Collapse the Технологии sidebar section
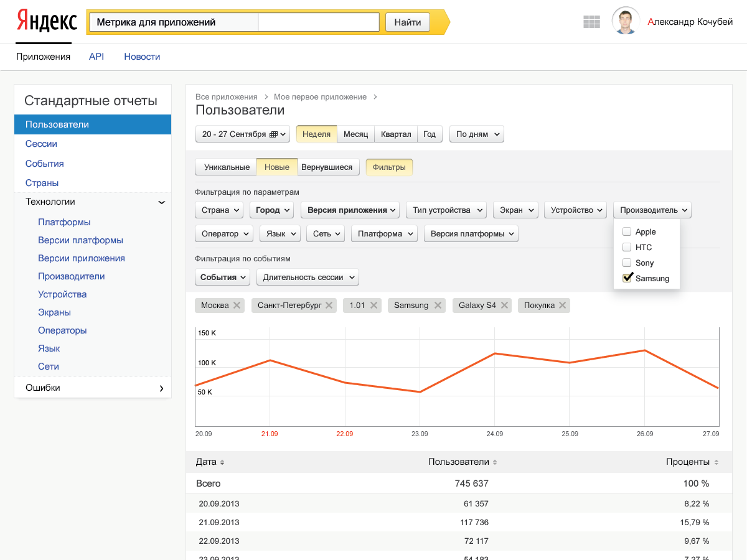The image size is (747, 560). 161,202
